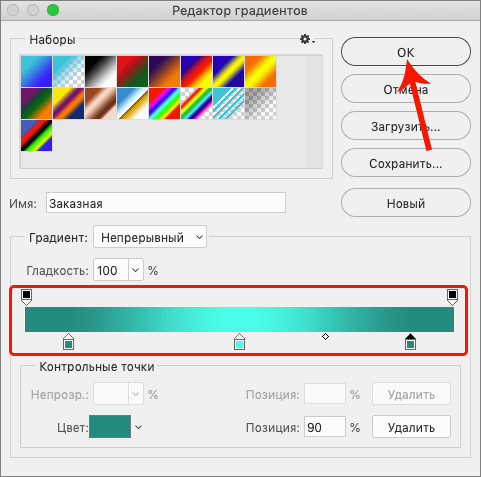This screenshot has height=477, width=481.
Task: Select the striped rainbow preset in third row
Action: click(x=36, y=135)
